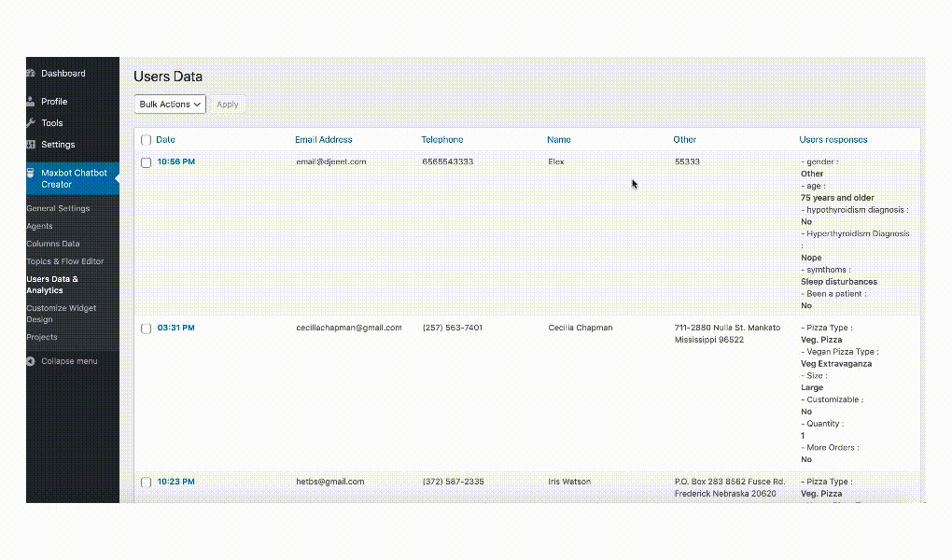Screen dimensions: 952x560
Task: Click the name Elex
Action: 556,161
